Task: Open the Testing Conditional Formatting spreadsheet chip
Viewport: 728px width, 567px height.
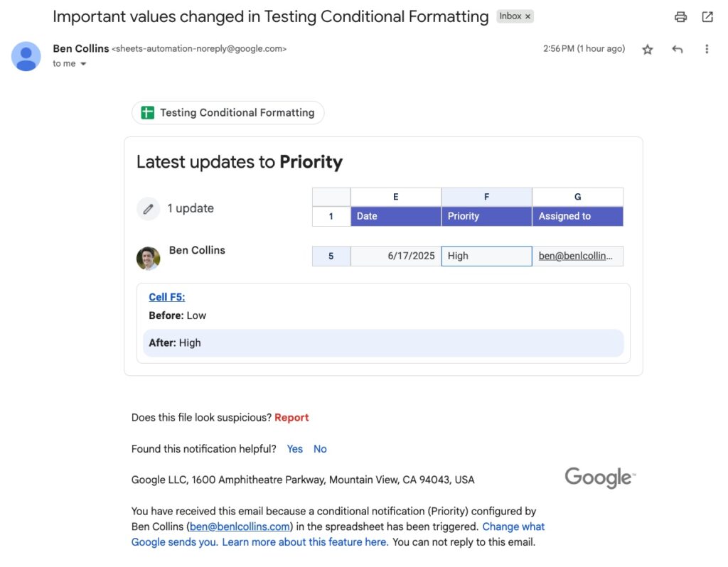Action: click(x=227, y=113)
